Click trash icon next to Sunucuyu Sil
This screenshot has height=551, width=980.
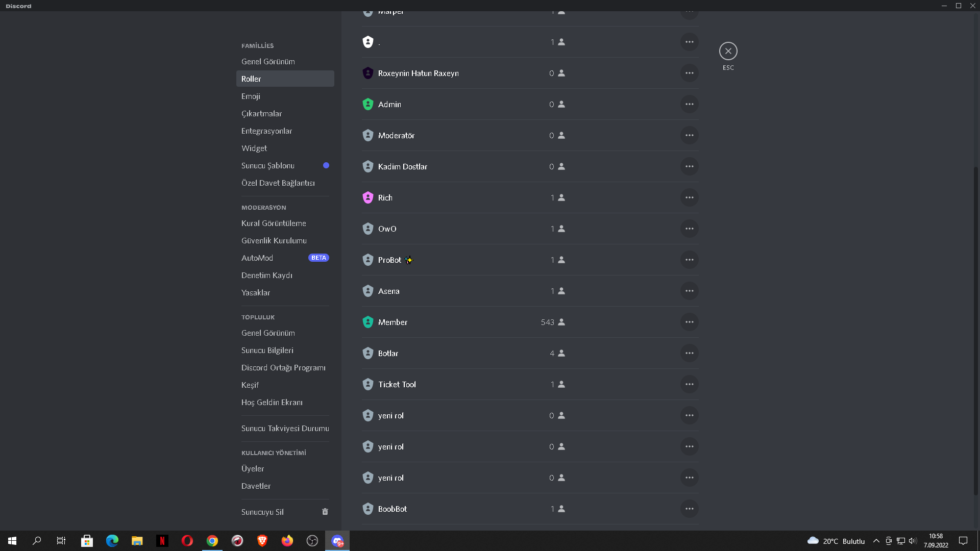pos(325,512)
